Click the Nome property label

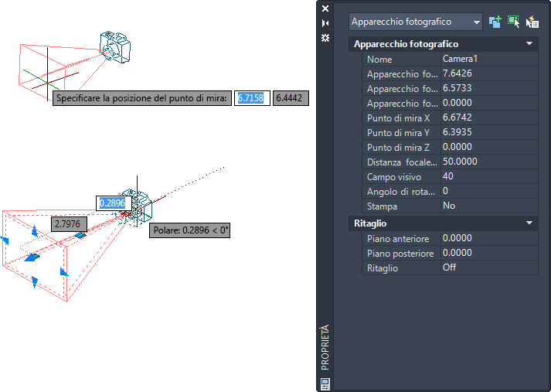(379, 60)
